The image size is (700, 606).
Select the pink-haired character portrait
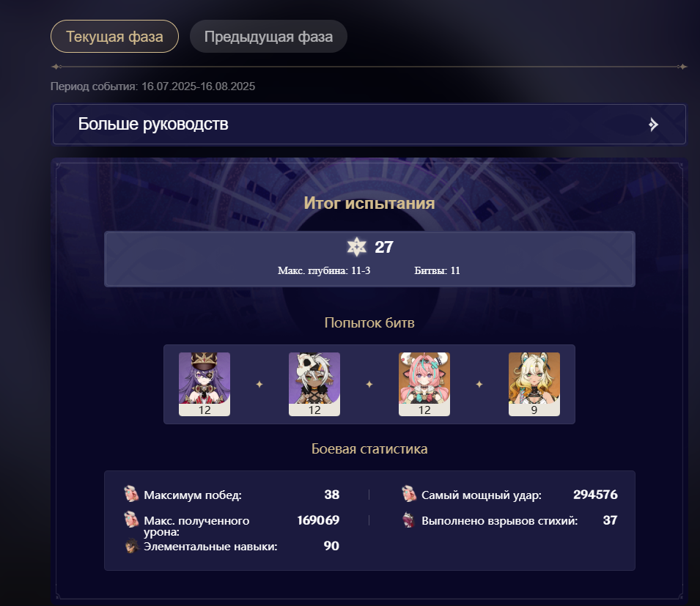[x=424, y=384]
